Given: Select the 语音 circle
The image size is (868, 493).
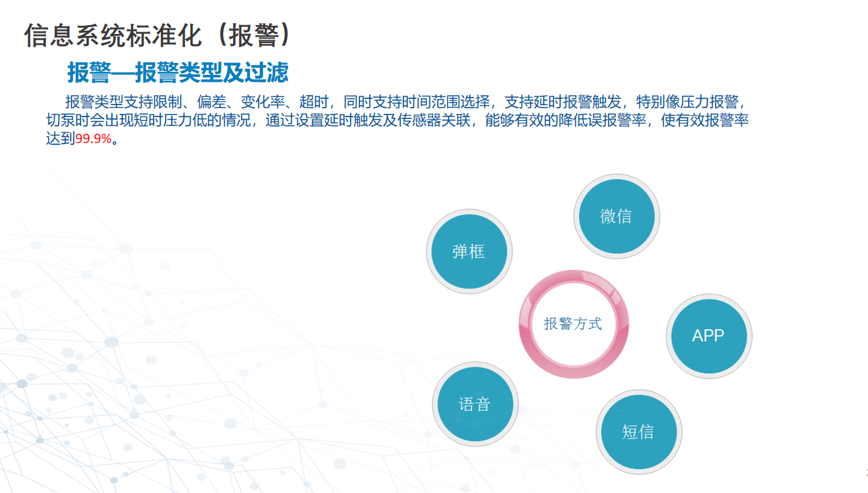Looking at the screenshot, I should (x=475, y=404).
